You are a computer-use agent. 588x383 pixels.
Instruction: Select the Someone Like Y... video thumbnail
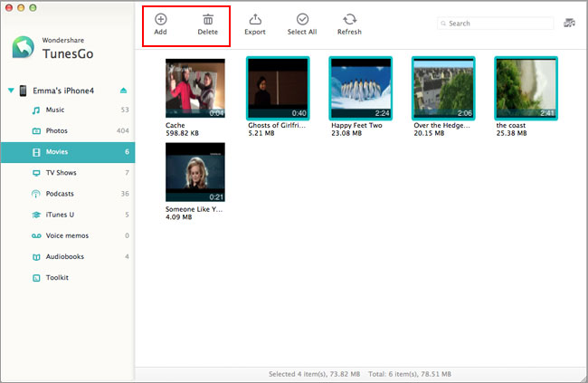[x=195, y=172]
